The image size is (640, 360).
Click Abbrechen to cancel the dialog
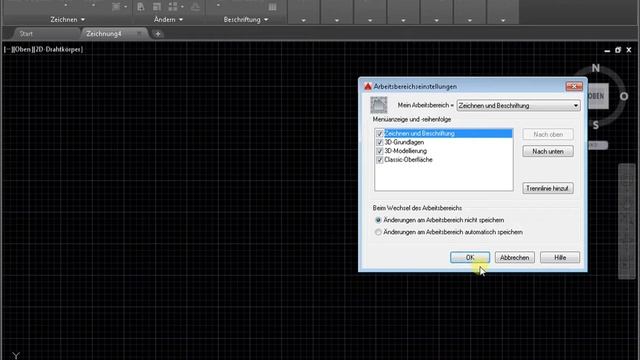point(514,258)
